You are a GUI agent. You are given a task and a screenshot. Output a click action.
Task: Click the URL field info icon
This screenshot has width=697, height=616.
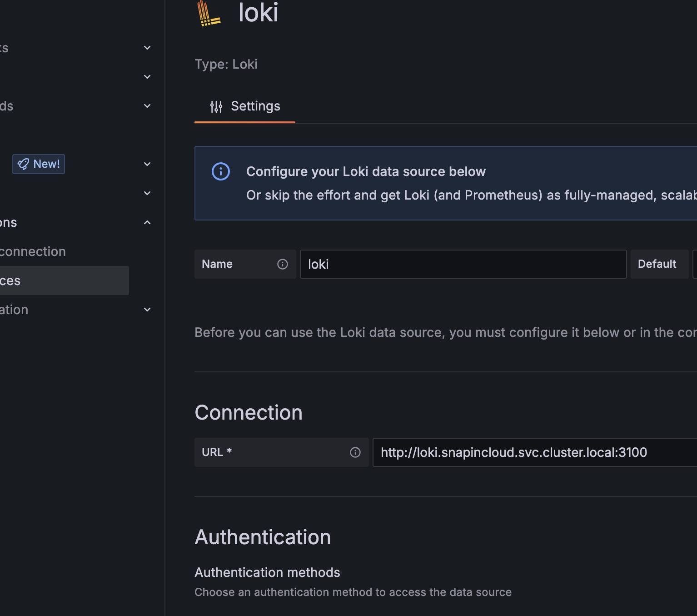(x=355, y=452)
